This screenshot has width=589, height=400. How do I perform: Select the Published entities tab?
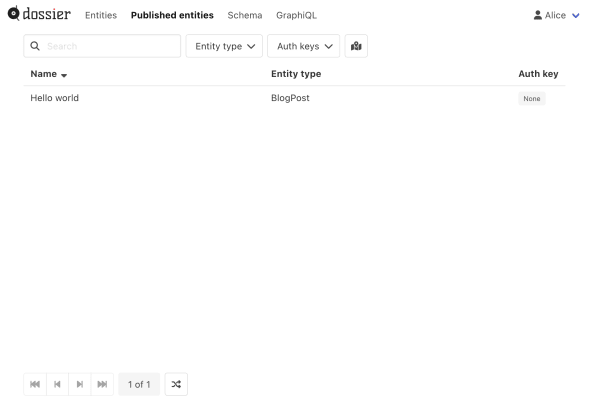point(172,15)
